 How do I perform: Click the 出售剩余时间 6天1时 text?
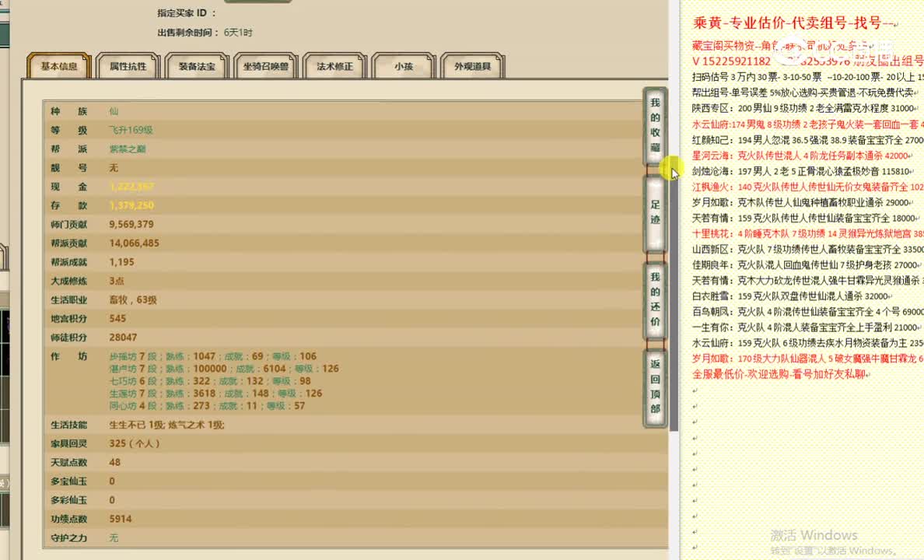tap(205, 33)
